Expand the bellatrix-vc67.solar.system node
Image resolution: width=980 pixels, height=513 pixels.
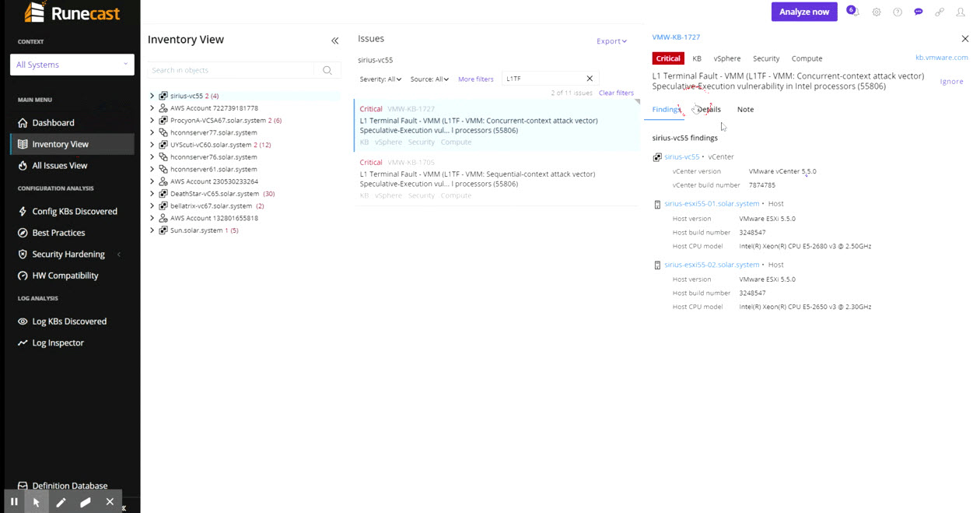[x=152, y=206]
